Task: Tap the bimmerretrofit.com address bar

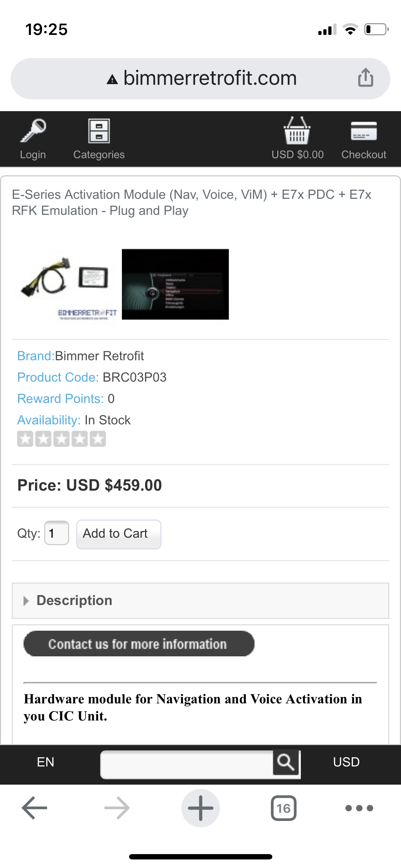Action: point(200,78)
